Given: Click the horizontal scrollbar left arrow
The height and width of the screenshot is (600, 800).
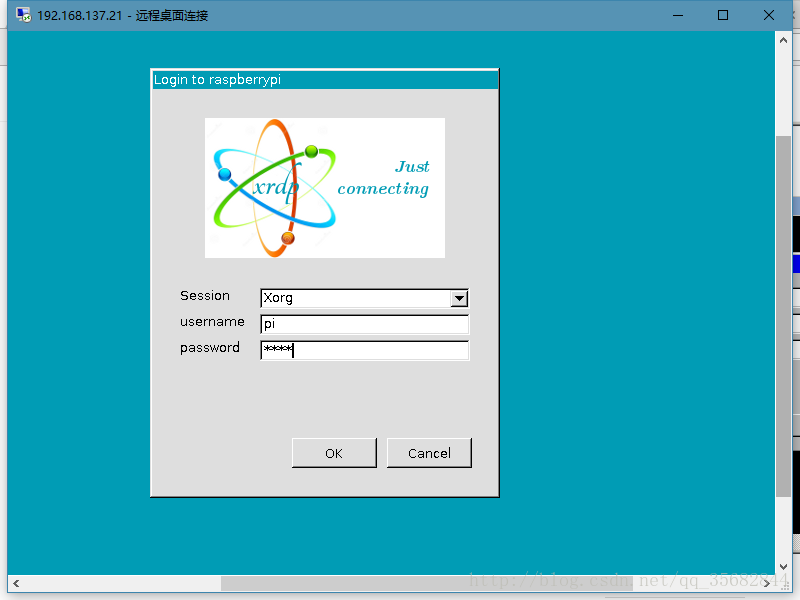Looking at the screenshot, I should tap(16, 583).
